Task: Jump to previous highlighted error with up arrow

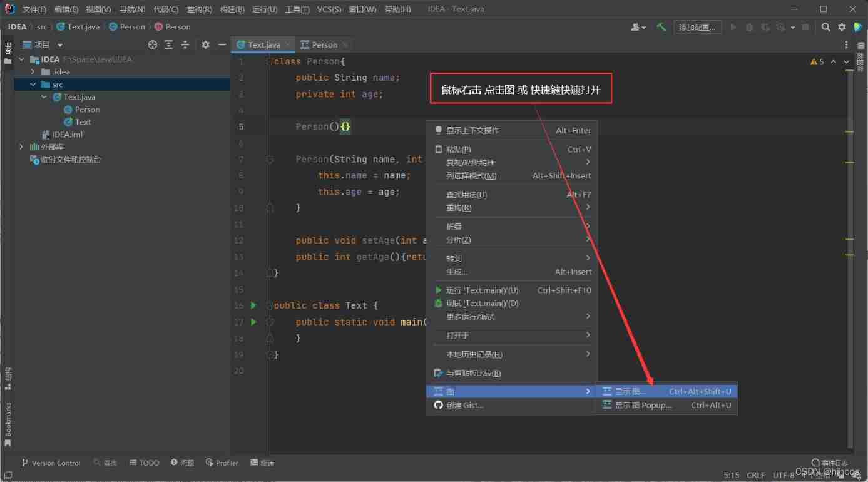Action: pyautogui.click(x=834, y=62)
